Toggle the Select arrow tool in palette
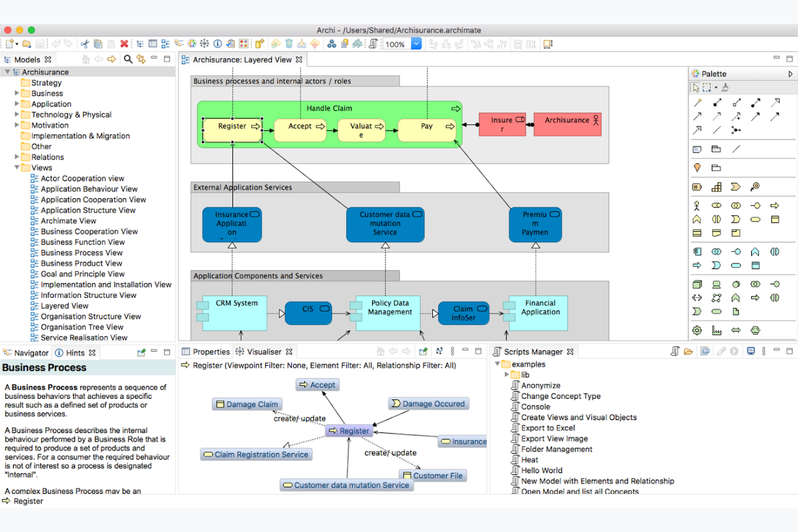798x532 pixels. (696, 88)
